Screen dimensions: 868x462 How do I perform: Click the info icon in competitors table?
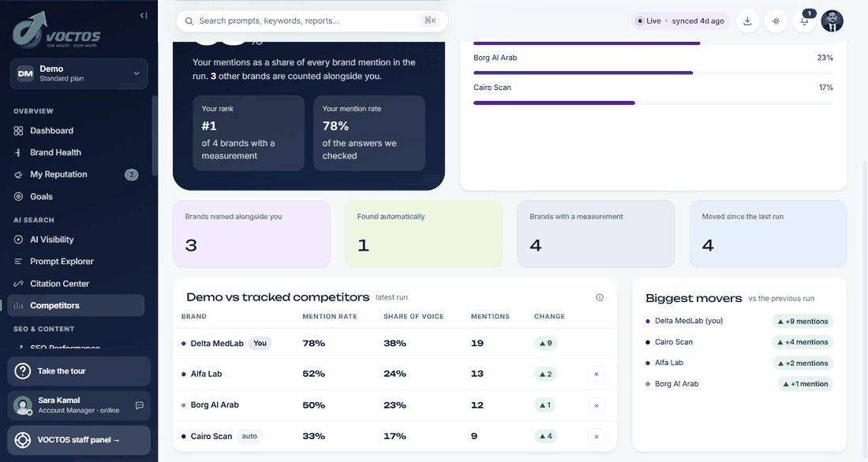pos(600,298)
